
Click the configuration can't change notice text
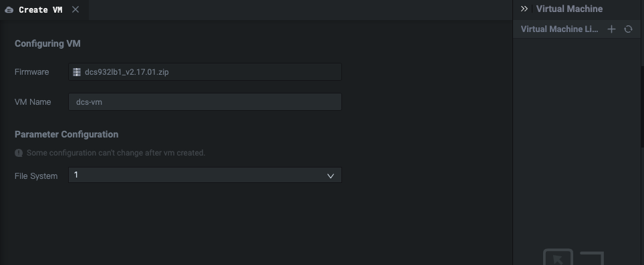pos(116,153)
